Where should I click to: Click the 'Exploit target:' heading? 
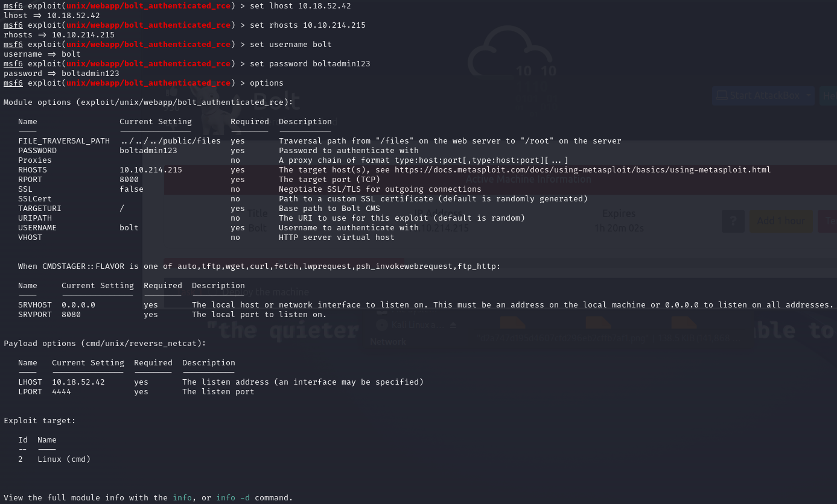[x=40, y=421]
